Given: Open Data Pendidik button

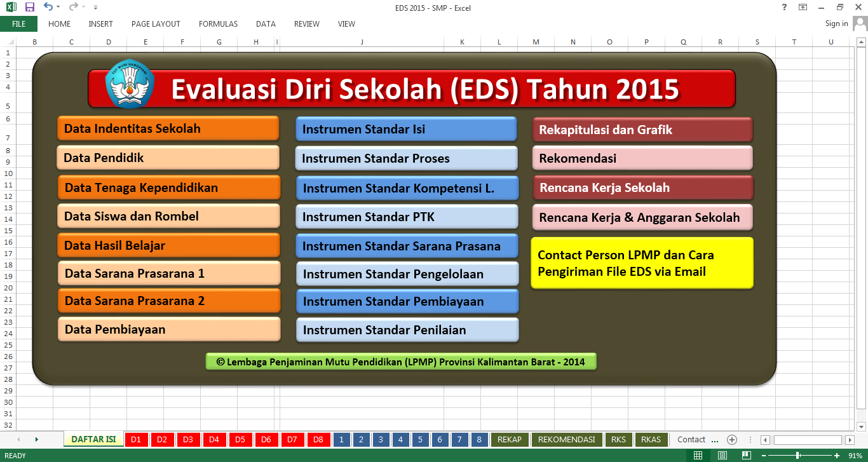Looking at the screenshot, I should 168,158.
